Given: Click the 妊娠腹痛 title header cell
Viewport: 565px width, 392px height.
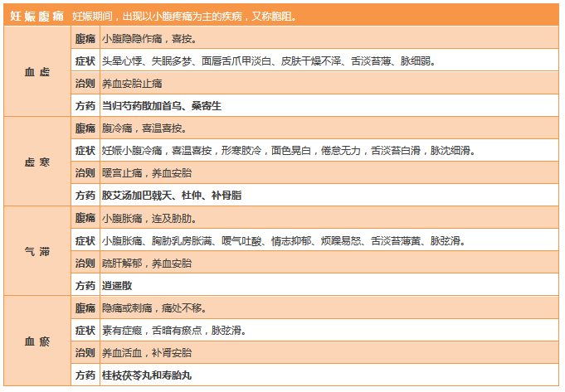Looking at the screenshot, I should pyautogui.click(x=37, y=16).
